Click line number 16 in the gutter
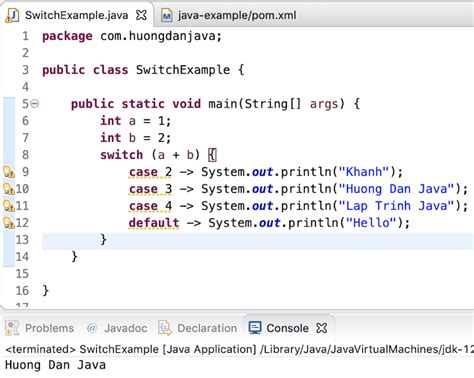474x378 pixels. (22, 291)
